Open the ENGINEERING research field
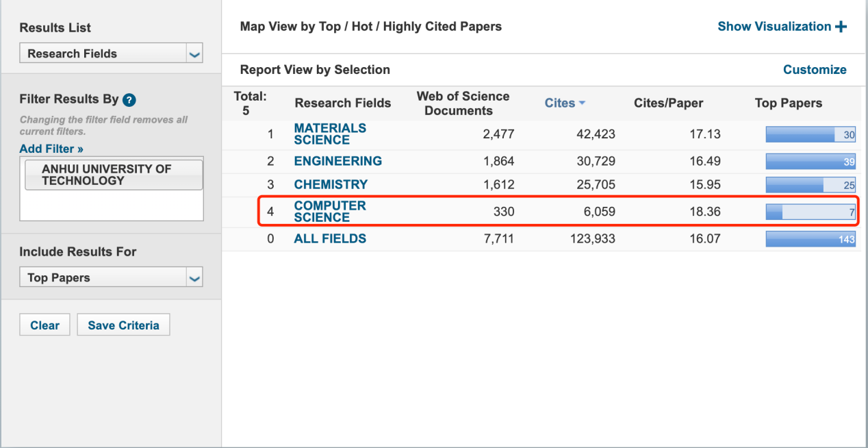This screenshot has width=868, height=448. (x=337, y=161)
